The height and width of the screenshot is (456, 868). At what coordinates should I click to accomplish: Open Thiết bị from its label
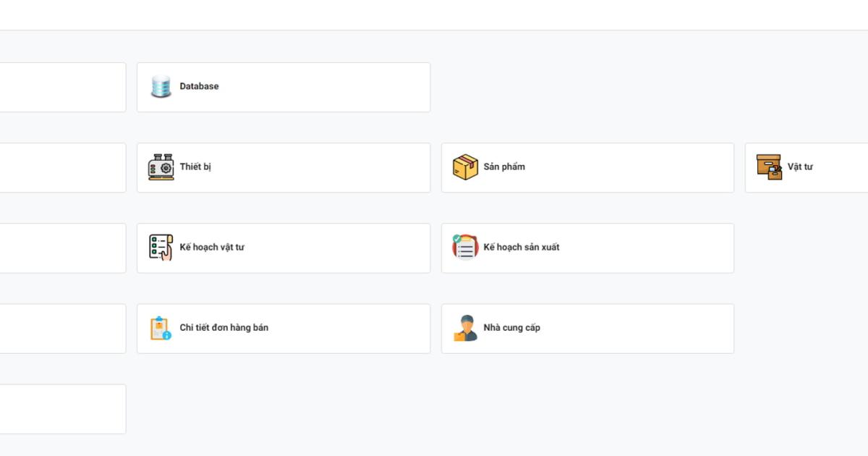pos(195,167)
